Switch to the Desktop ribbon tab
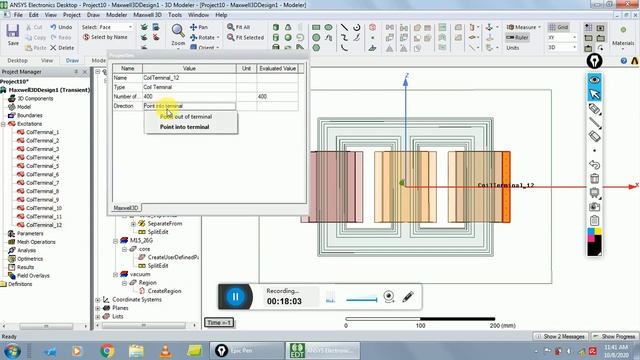The image size is (640, 360). pyautogui.click(x=17, y=60)
